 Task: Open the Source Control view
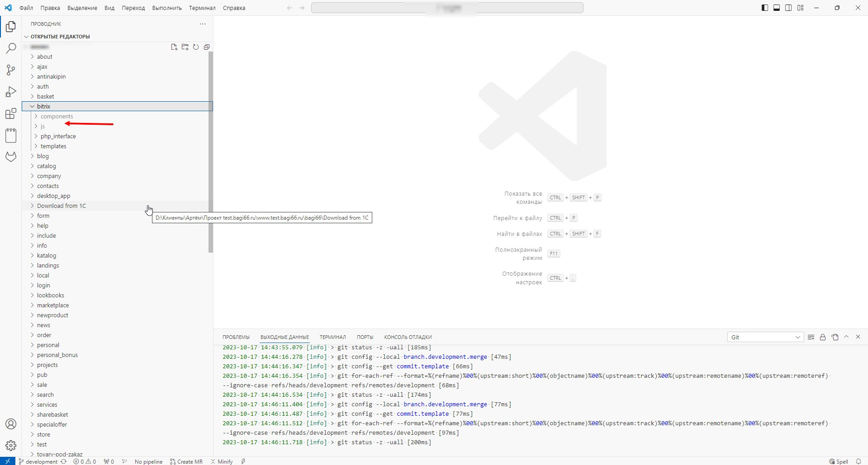tap(11, 70)
